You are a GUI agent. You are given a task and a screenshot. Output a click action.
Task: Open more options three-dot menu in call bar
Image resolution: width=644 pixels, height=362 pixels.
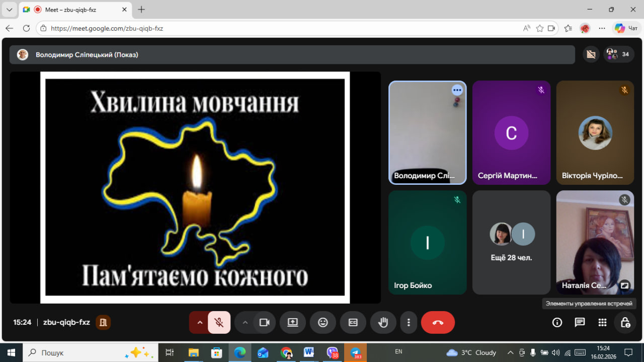pyautogui.click(x=409, y=323)
